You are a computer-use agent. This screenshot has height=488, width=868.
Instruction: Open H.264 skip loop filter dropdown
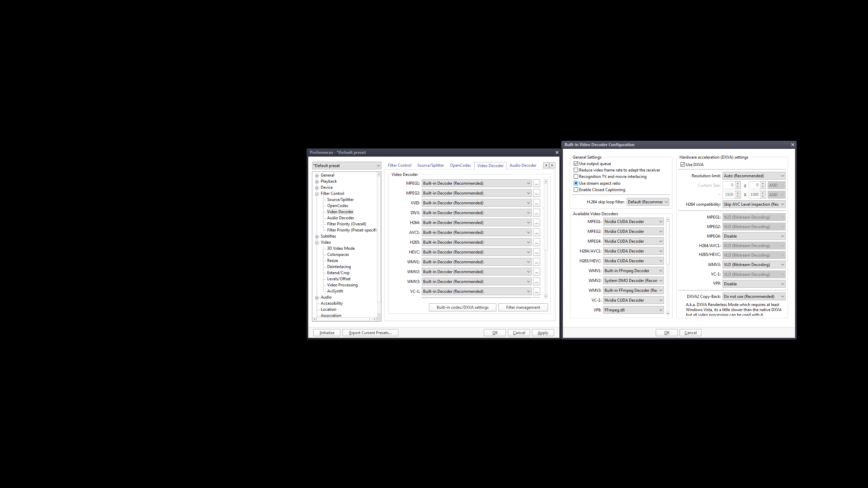coord(648,202)
